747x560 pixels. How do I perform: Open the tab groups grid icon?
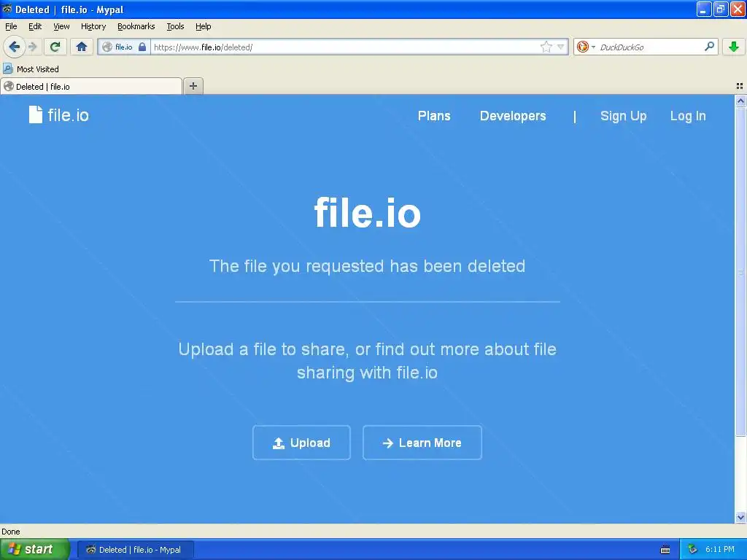[740, 86]
